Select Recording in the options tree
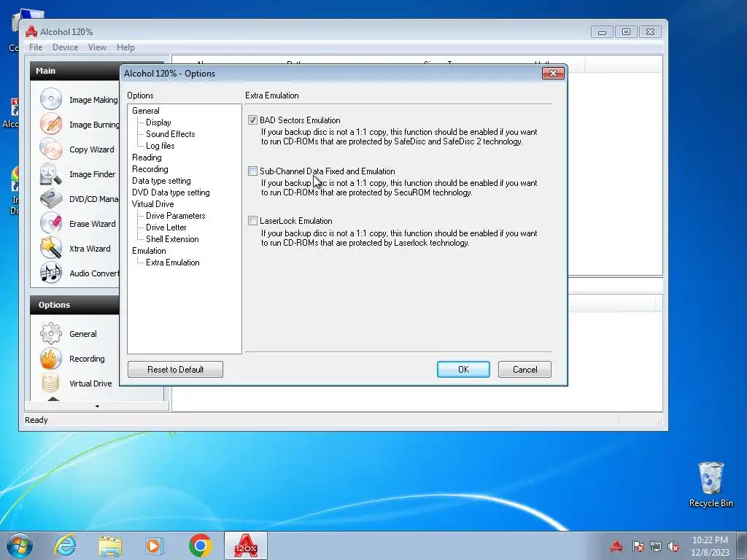This screenshot has width=747, height=560. pyautogui.click(x=150, y=169)
